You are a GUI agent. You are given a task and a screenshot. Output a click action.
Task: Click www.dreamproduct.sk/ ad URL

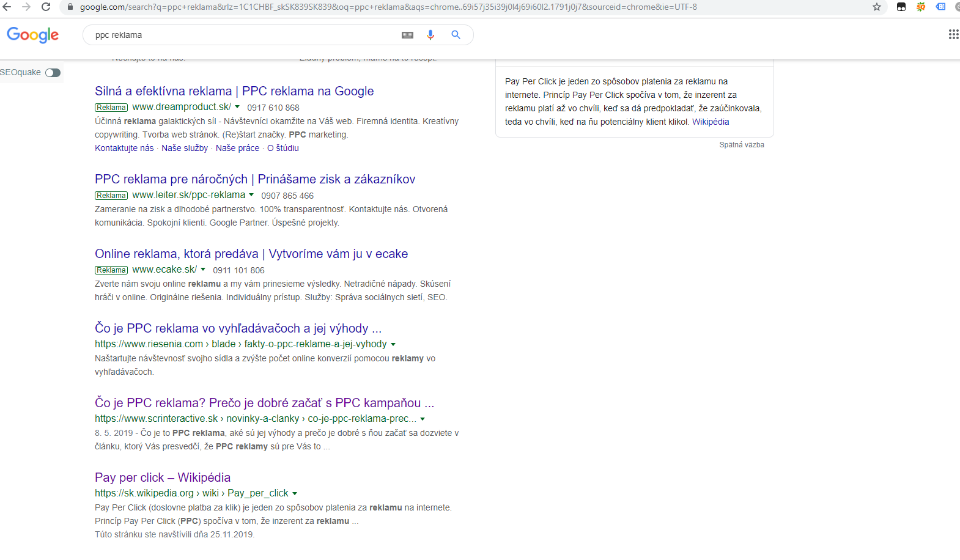coord(182,107)
